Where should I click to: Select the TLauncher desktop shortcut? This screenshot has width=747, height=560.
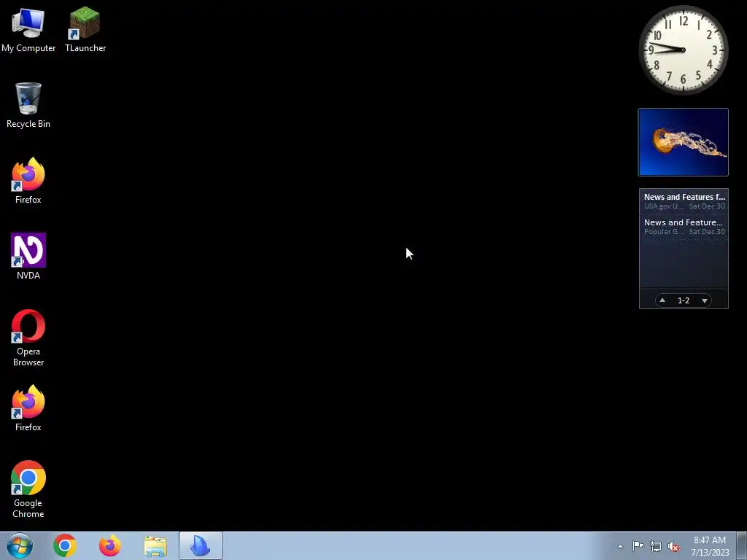click(85, 29)
